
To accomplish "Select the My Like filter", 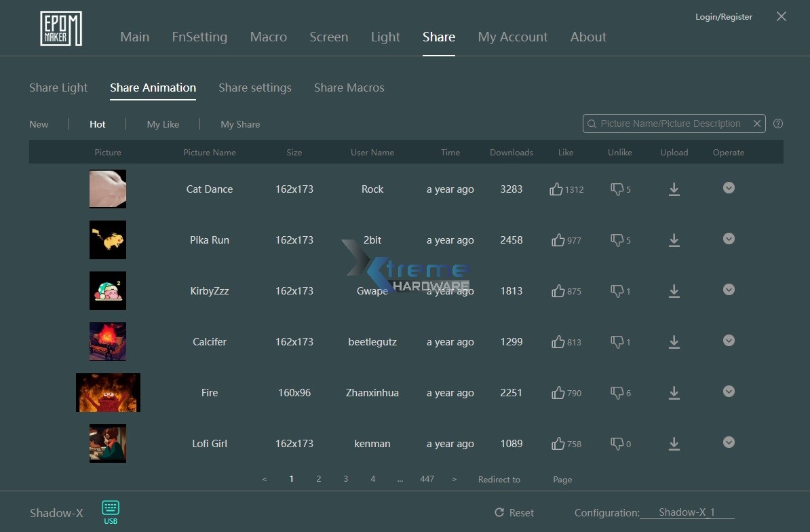I will (x=163, y=124).
